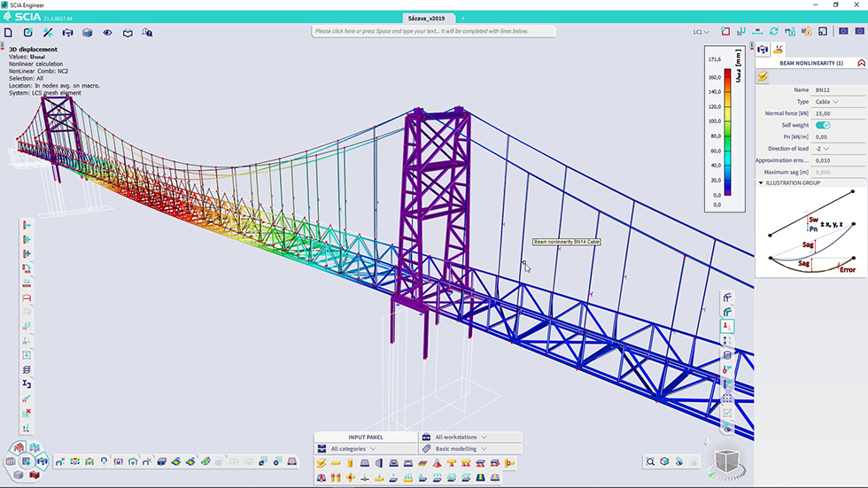This screenshot has width=868, height=488.
Task: Toggle the Self weight switch
Action: tap(823, 125)
